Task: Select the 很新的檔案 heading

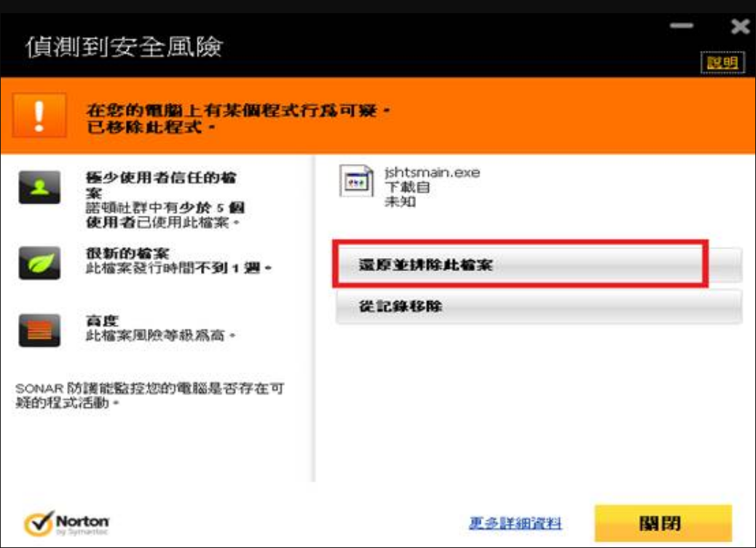Action: [127, 254]
